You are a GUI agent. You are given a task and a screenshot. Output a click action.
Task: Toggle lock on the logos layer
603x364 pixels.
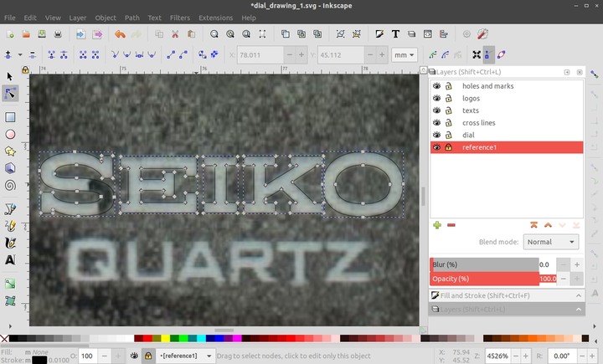coord(448,98)
